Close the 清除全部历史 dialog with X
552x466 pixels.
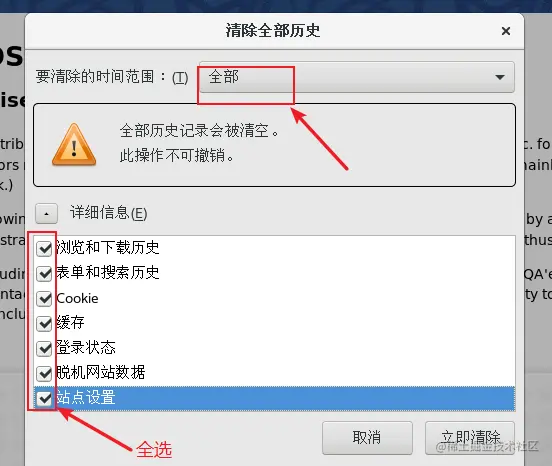pos(506,31)
